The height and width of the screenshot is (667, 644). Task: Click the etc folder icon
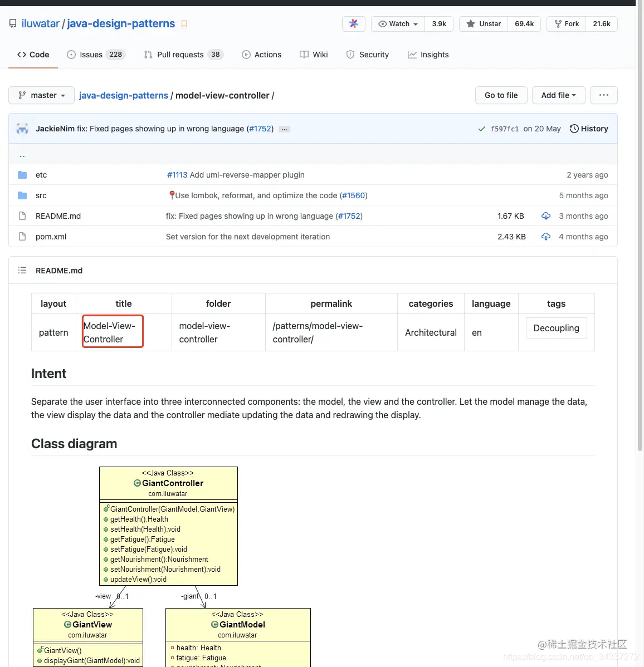pyautogui.click(x=22, y=175)
